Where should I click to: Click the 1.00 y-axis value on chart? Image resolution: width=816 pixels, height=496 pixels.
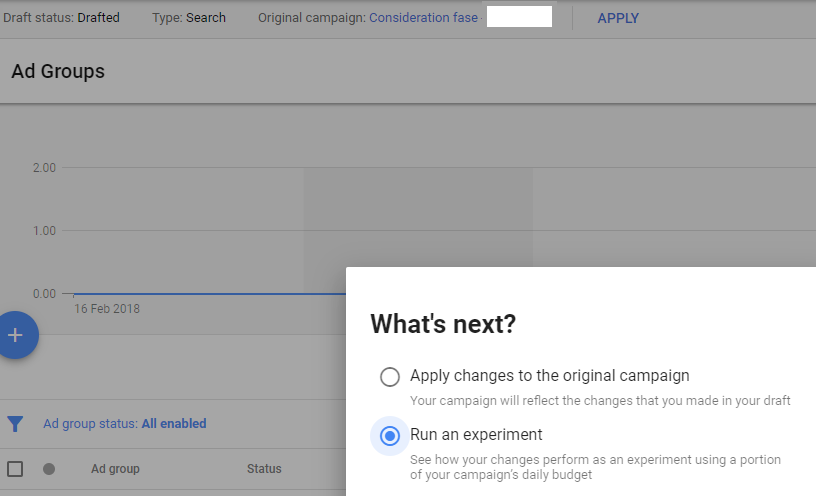44,231
